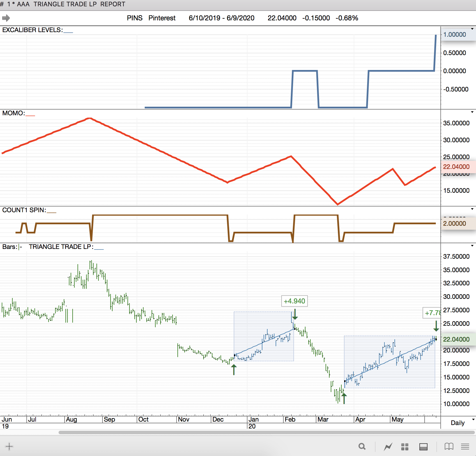476x456 pixels.
Task: Open the book icon in bottom toolbar
Action: (x=449, y=447)
